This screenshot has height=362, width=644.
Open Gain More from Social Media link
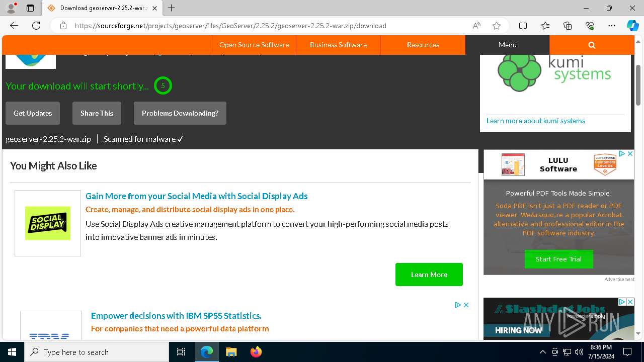[x=196, y=196]
